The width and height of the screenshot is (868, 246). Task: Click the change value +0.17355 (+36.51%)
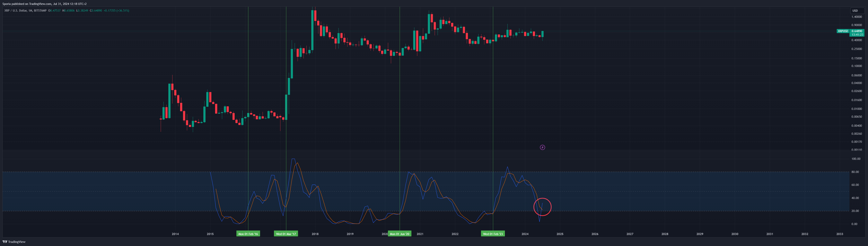[116, 10]
